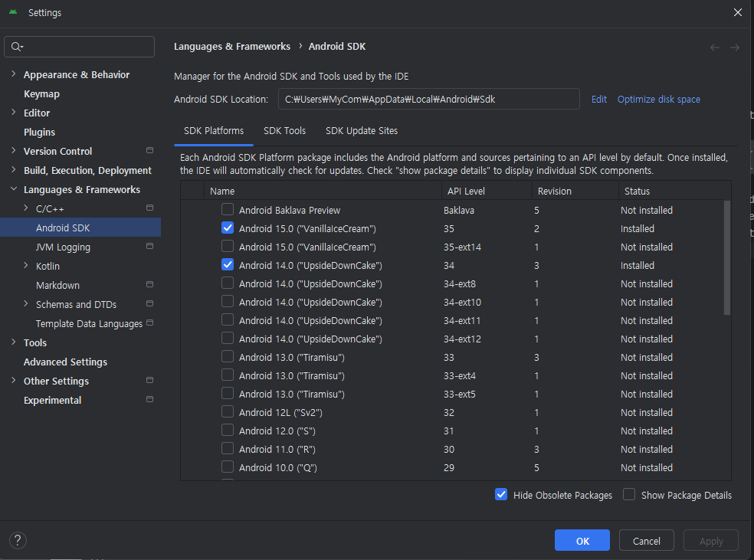This screenshot has height=560, width=754.
Task: Click project-level icon next to Other Settings
Action: (x=149, y=380)
